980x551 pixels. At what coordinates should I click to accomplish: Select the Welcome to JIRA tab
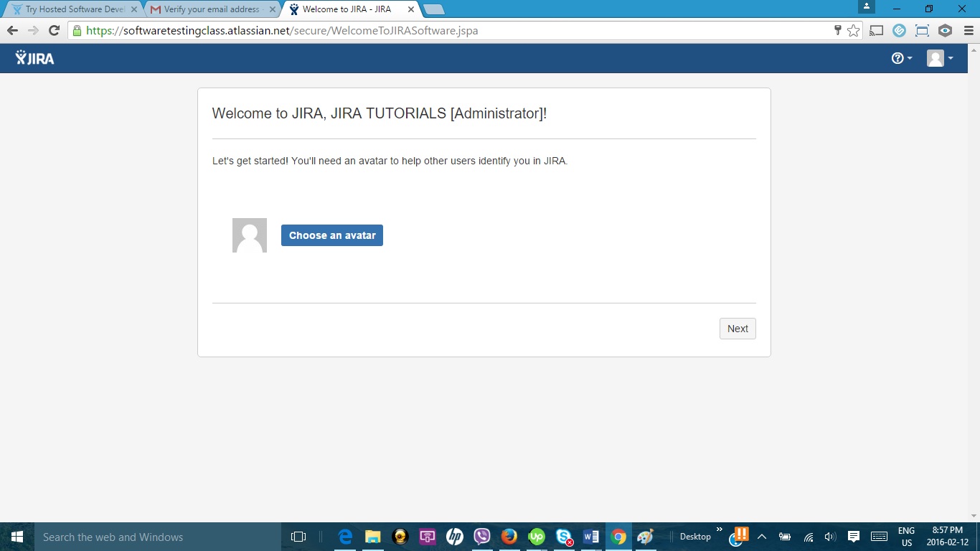[347, 9]
